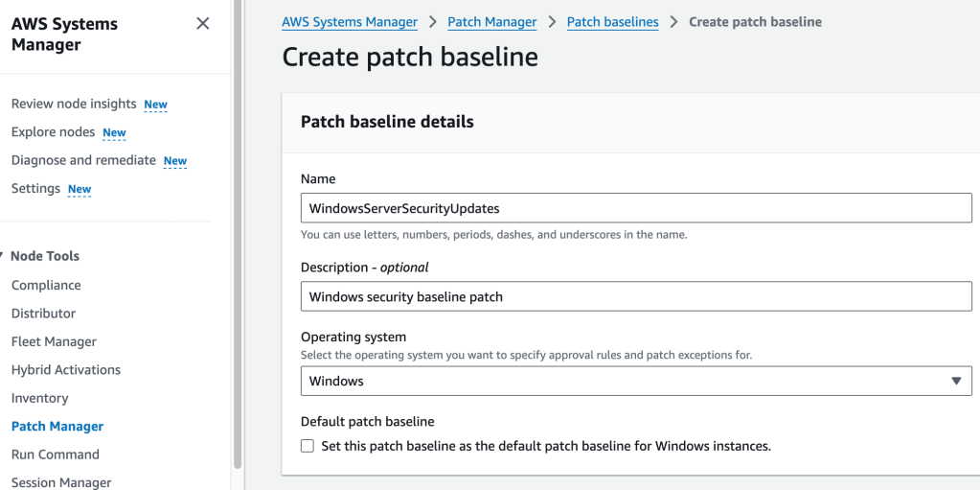Open Review node insights in sidebar
Image resolution: width=980 pixels, height=490 pixels.
pyautogui.click(x=74, y=104)
